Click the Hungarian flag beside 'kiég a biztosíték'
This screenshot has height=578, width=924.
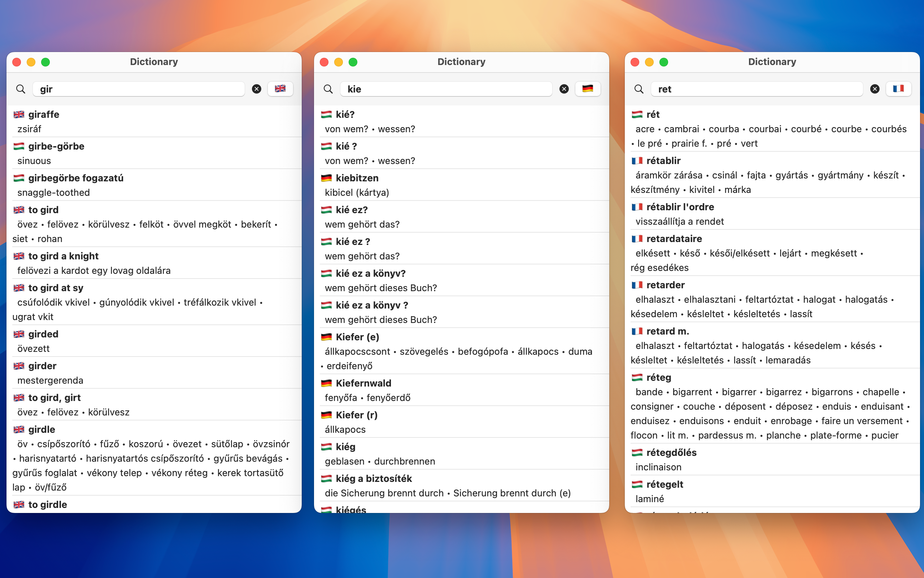click(x=326, y=479)
